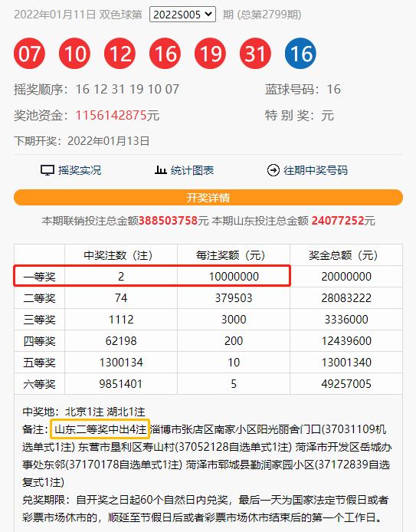Click the monitor icon for 摇奖实况
This screenshot has width=416, height=532.
(47, 170)
